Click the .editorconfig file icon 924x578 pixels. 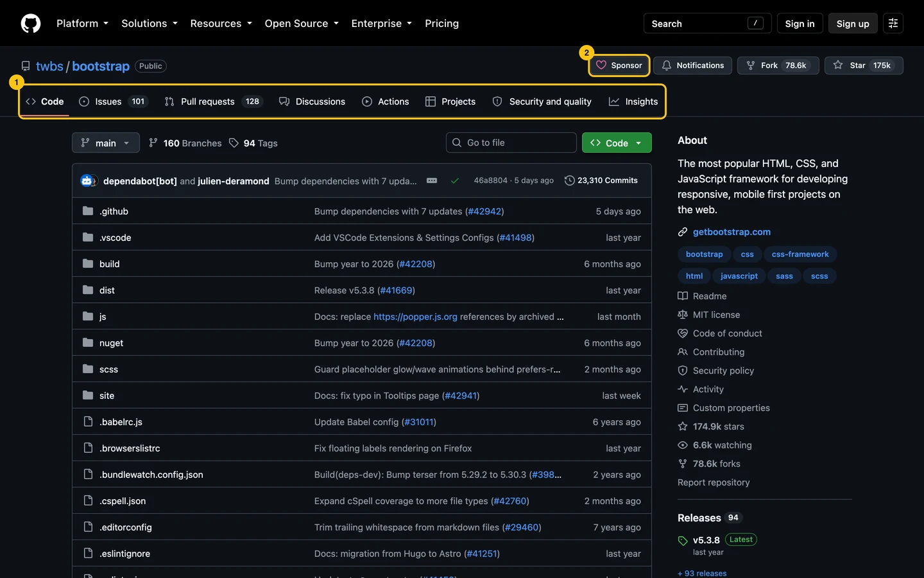(x=88, y=527)
